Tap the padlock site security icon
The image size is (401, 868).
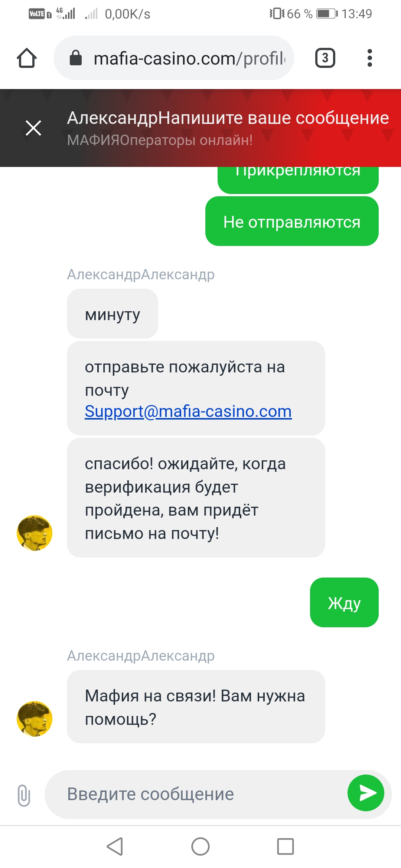(76, 58)
